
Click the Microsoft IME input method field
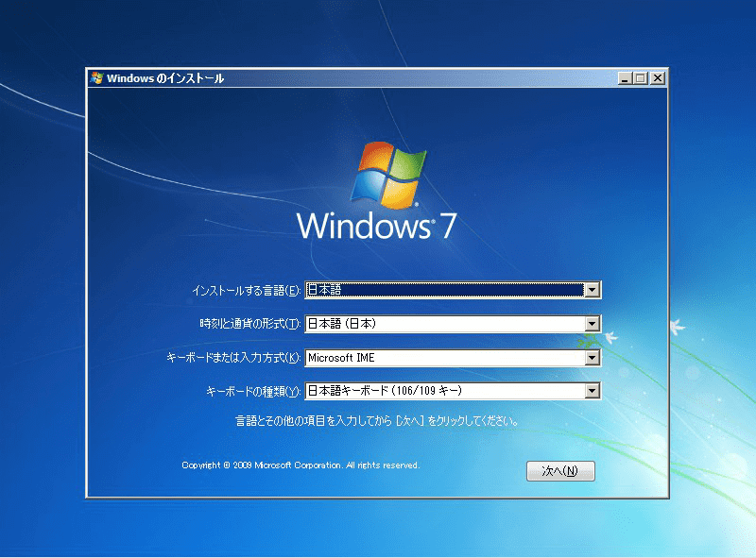click(453, 358)
